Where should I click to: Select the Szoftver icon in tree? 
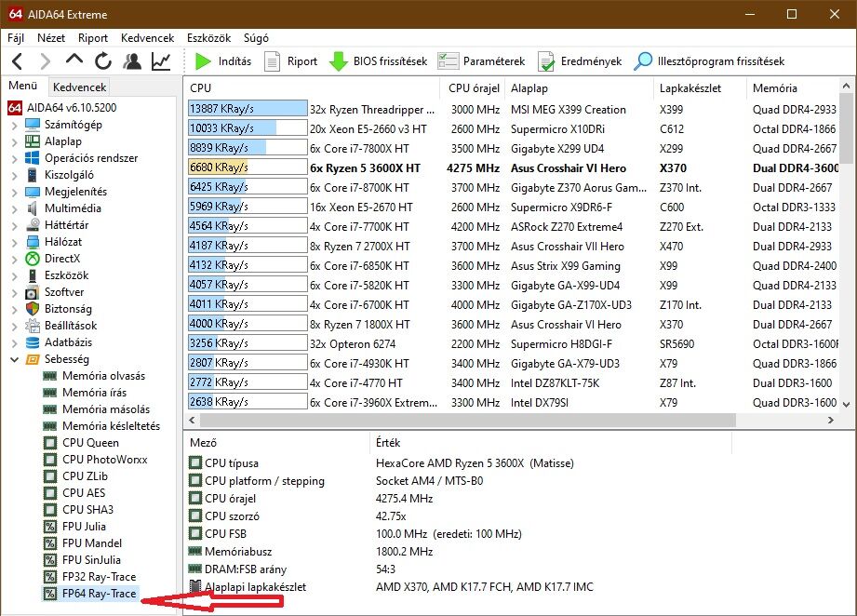click(33, 292)
